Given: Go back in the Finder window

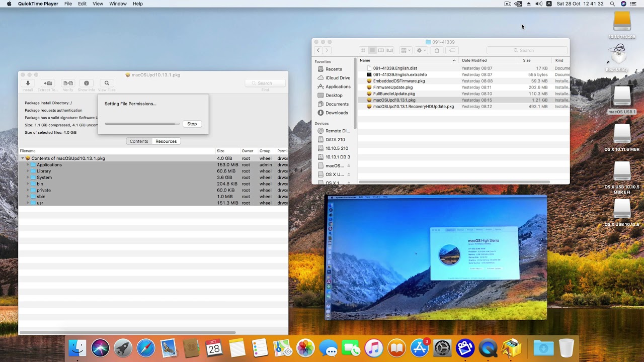Looking at the screenshot, I should click(x=318, y=50).
